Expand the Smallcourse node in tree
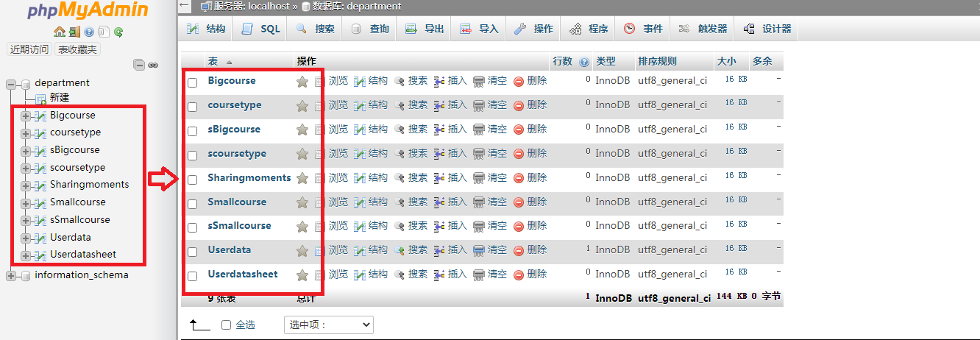This screenshot has width=980, height=340. tap(26, 203)
